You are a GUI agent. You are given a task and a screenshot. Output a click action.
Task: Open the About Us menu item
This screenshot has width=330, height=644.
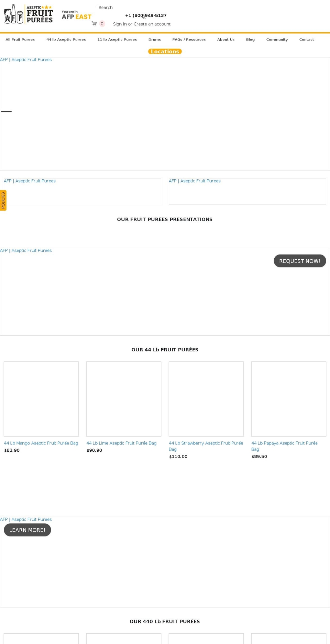(x=226, y=39)
